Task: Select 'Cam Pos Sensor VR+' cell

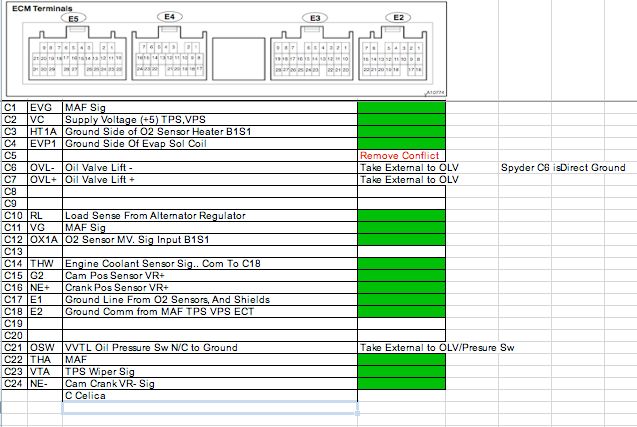Action: pyautogui.click(x=210, y=275)
